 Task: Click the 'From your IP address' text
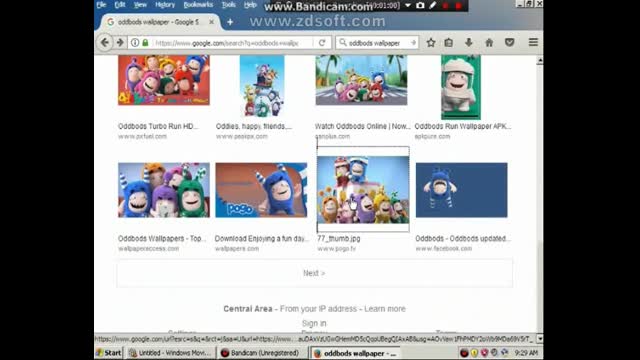point(318,309)
